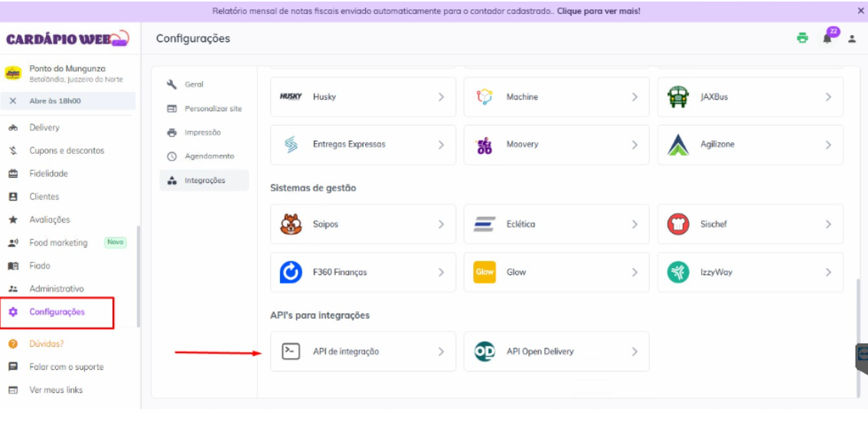Open the user profile icon

[852, 39]
